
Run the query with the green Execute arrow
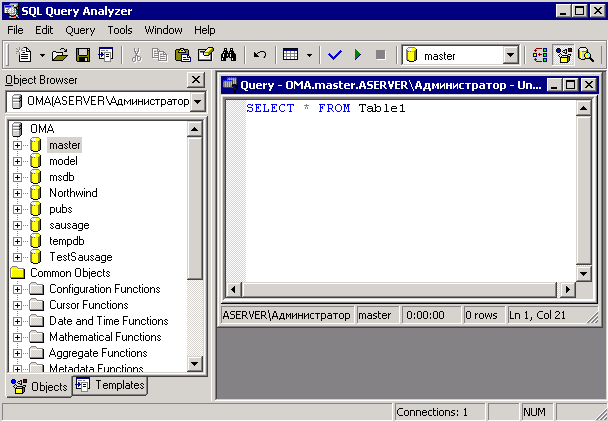tap(358, 55)
